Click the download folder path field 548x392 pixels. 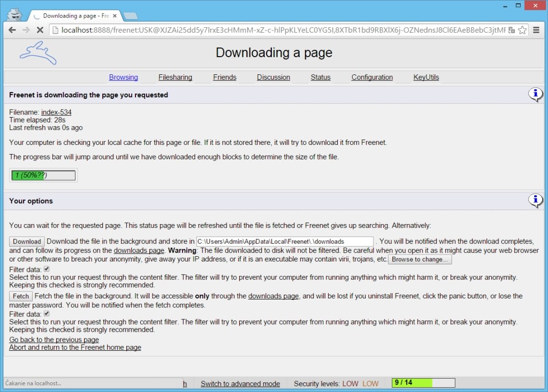tap(285, 242)
